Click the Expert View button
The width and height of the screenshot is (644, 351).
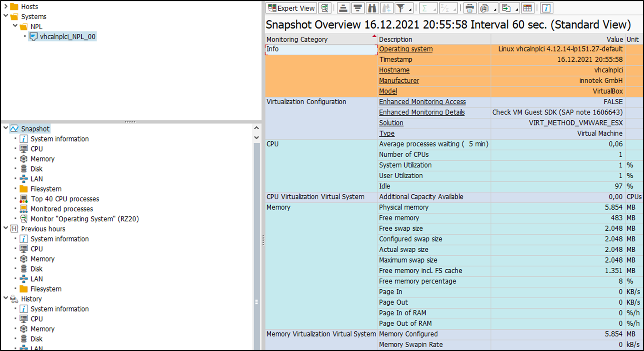292,8
